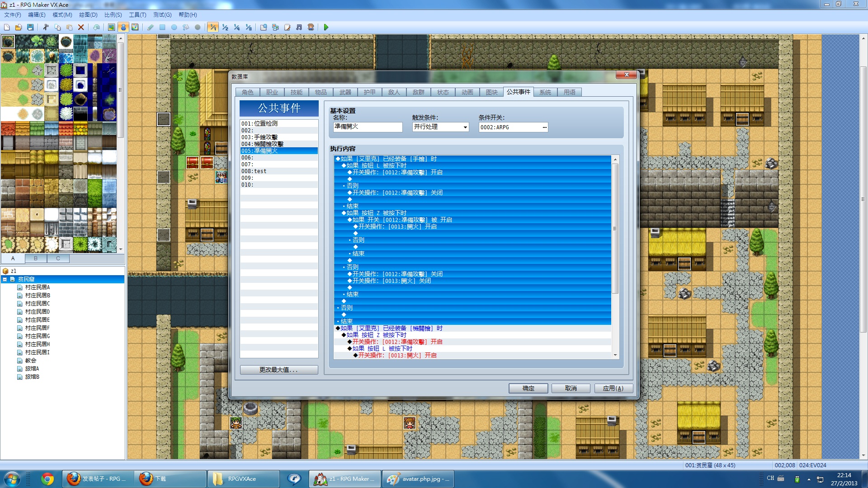Select the Flood Fill tool
This screenshot has width=868, height=488.
point(186,27)
